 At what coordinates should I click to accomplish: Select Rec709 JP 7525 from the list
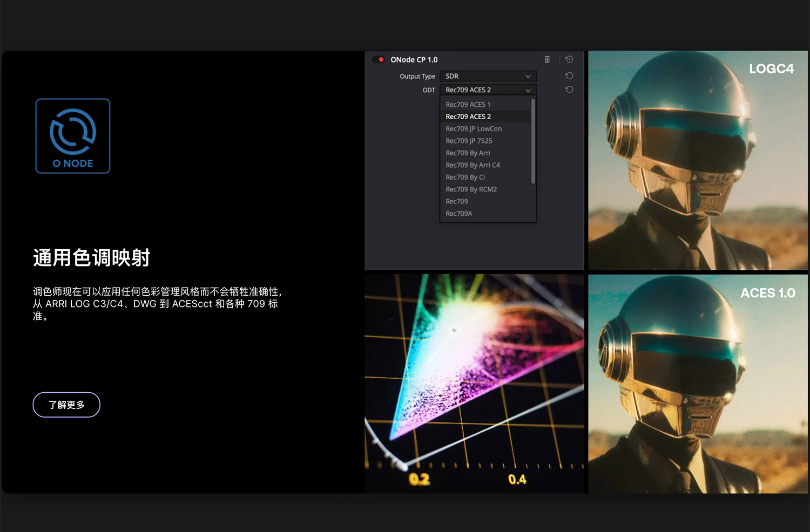pyautogui.click(x=469, y=140)
